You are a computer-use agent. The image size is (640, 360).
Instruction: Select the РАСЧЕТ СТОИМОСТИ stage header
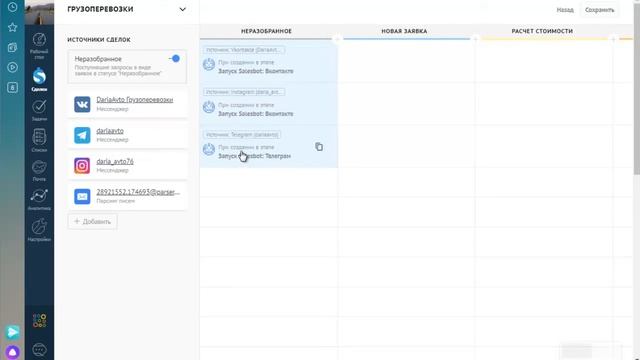click(542, 31)
